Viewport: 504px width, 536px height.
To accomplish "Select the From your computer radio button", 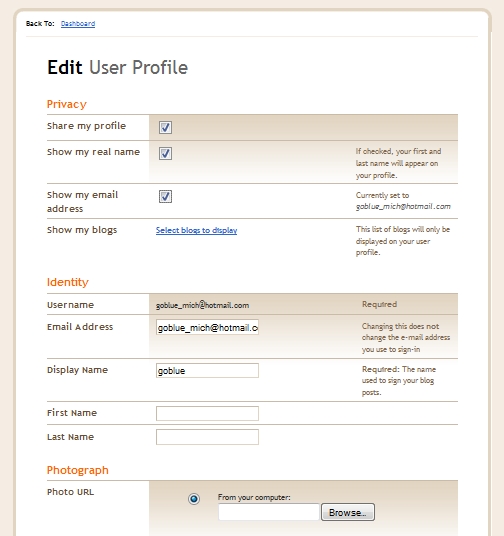I will 194,499.
